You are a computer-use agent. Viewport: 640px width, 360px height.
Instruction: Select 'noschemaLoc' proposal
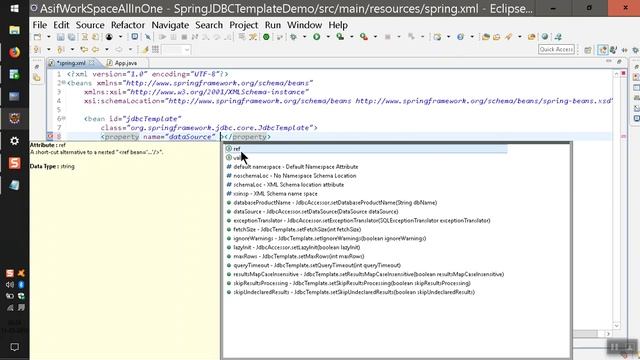click(x=295, y=176)
